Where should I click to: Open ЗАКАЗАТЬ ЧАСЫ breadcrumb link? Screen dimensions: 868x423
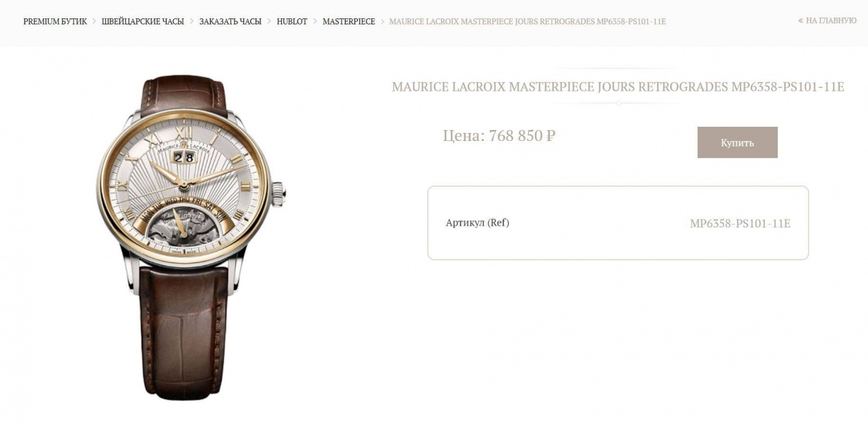pos(230,22)
